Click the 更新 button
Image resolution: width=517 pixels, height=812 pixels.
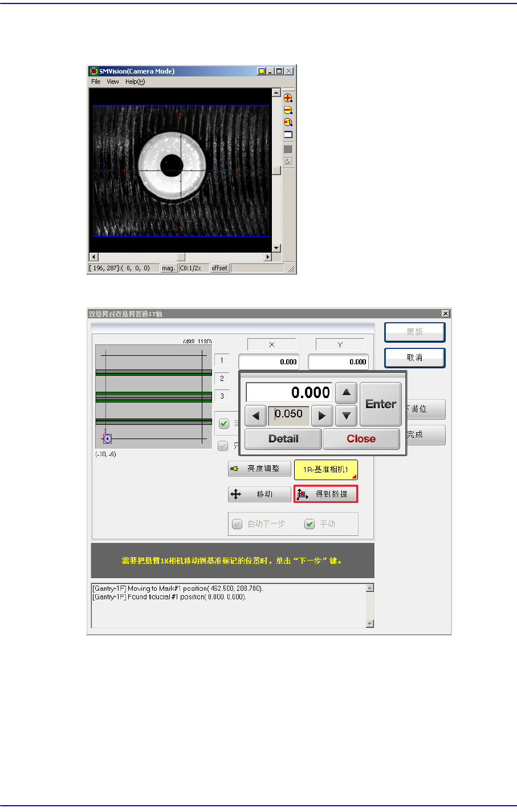pos(414,332)
